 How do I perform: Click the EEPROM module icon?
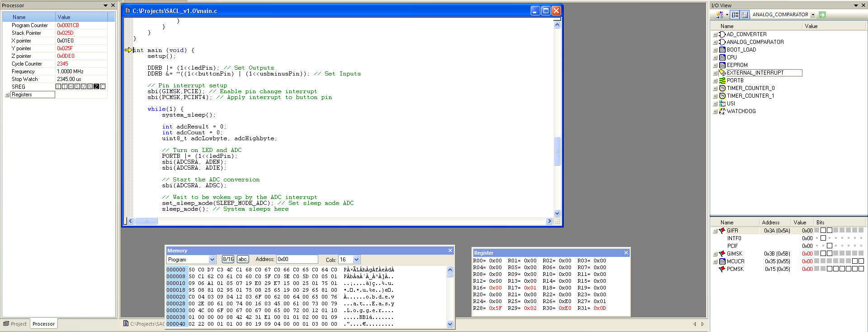click(722, 65)
